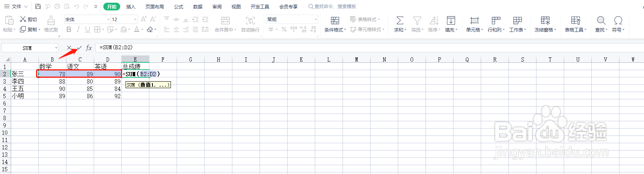Click the Worksheet (工作表) button
The width and height of the screenshot is (644, 174).
pyautogui.click(x=518, y=24)
